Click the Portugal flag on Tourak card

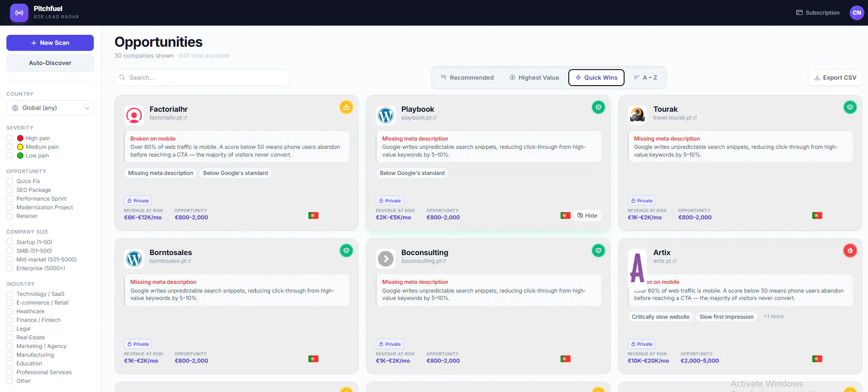[817, 215]
